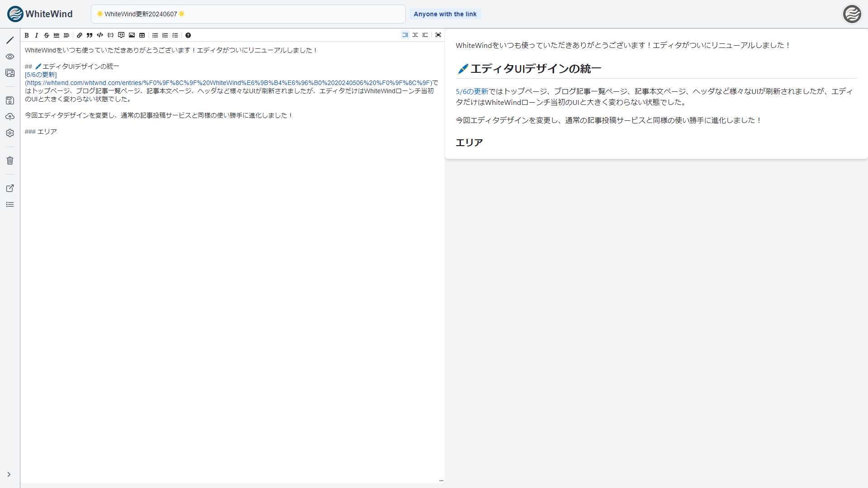Open the editor help icon

[188, 35]
